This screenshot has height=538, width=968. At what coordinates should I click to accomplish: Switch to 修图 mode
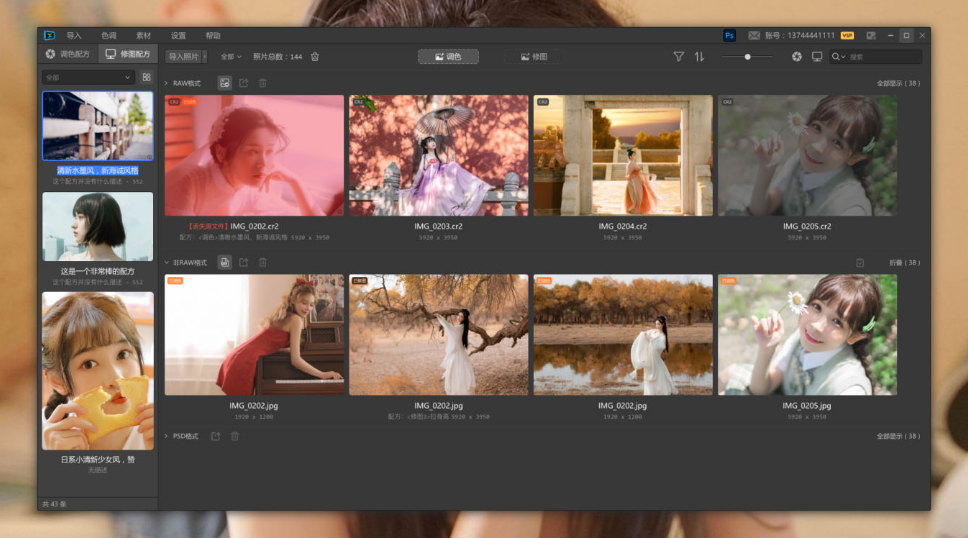pyautogui.click(x=533, y=57)
